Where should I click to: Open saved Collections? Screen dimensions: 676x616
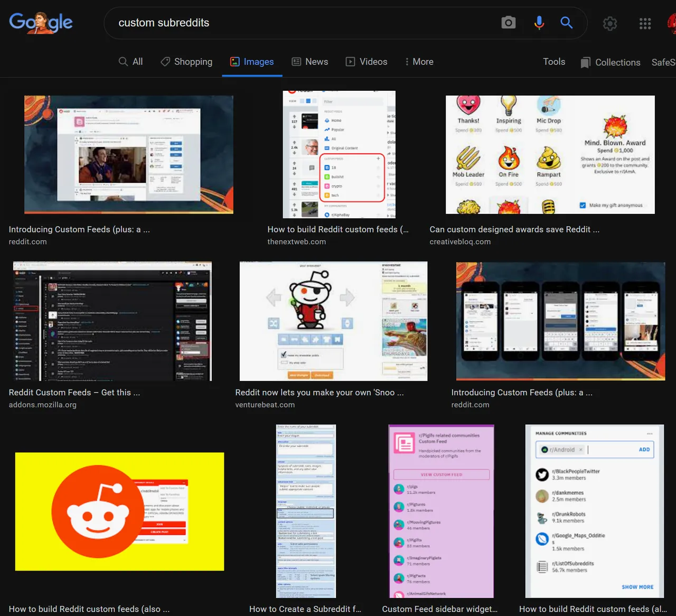coord(611,62)
